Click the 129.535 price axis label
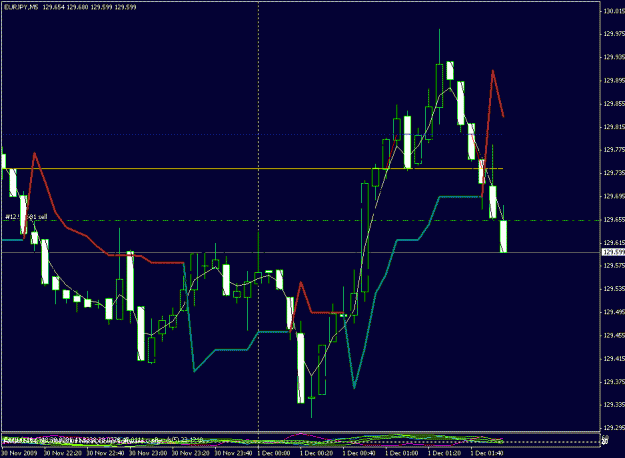This screenshot has height=458, width=625. pos(614,288)
